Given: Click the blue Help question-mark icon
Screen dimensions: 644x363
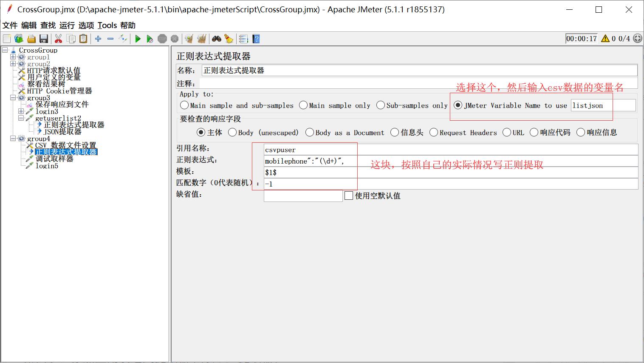Looking at the screenshot, I should 256,39.
